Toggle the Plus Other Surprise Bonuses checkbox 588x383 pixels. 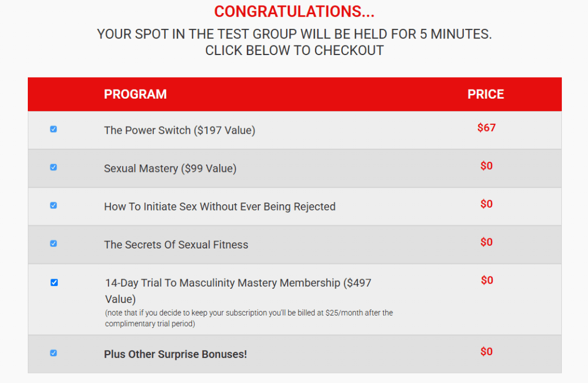(x=53, y=353)
